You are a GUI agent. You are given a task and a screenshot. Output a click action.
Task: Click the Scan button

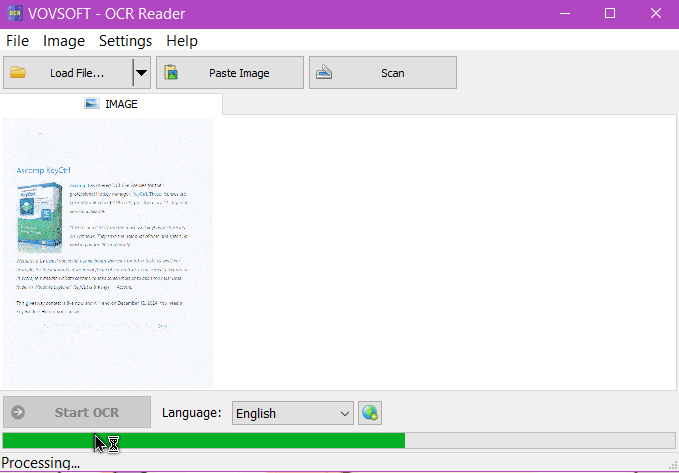383,73
